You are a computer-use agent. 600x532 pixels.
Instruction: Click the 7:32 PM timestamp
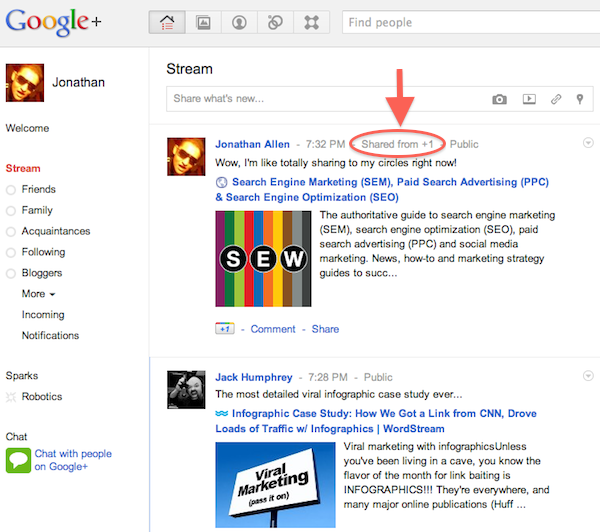325,144
